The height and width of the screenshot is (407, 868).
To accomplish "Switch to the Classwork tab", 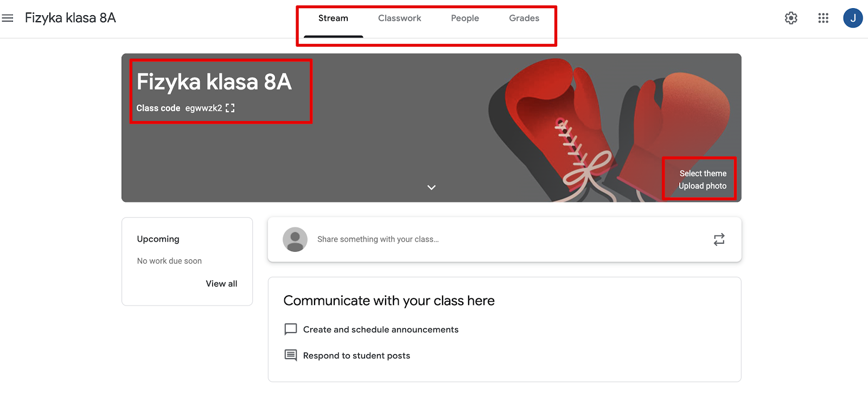I will pos(399,18).
